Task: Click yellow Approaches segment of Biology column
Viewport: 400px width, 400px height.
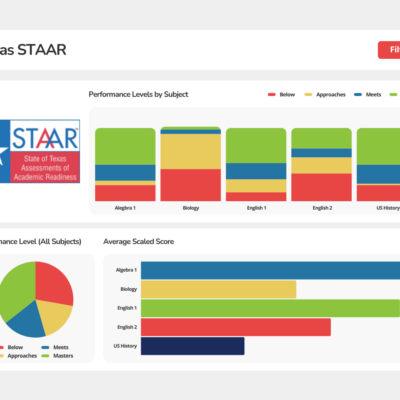Action: tap(191, 151)
